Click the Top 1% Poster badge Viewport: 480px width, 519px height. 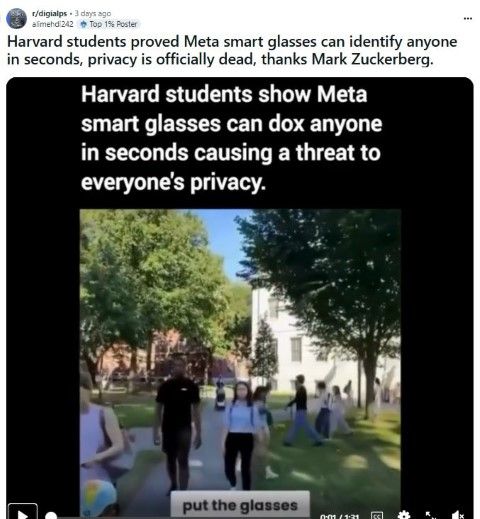coord(109,24)
